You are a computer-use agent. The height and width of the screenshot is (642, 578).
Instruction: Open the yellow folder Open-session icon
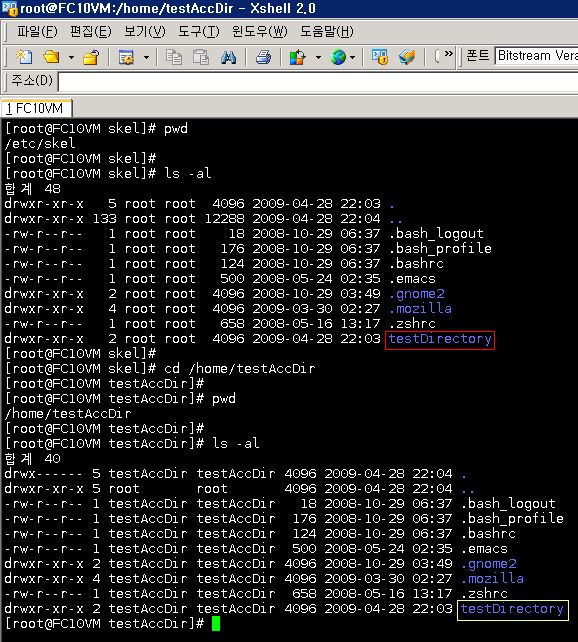tap(51, 57)
